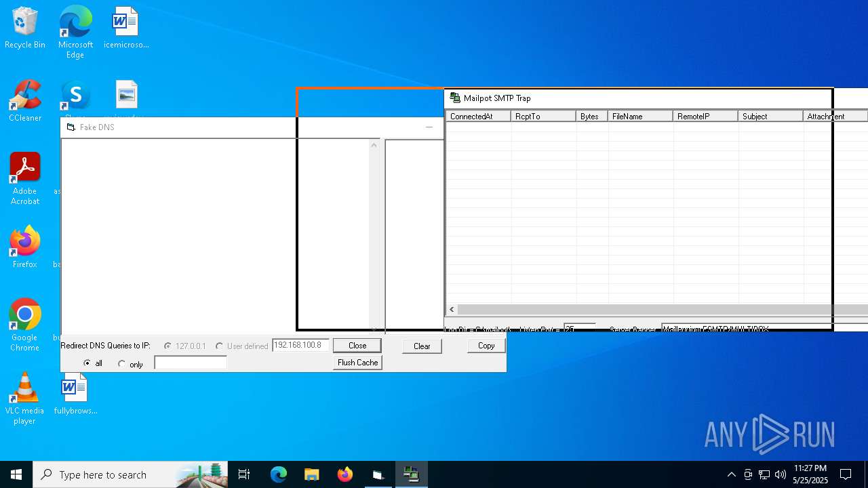Click the user-defined IP address field
This screenshot has height=488, width=868.
pos(300,345)
